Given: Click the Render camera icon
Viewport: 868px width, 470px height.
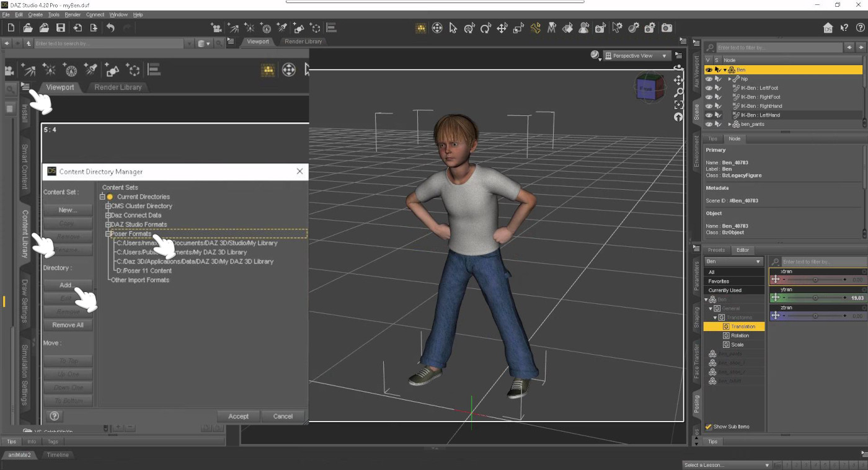Looking at the screenshot, I should point(666,28).
